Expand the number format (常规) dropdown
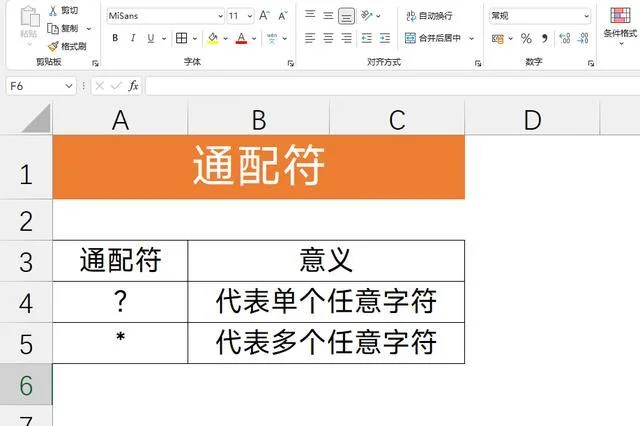This screenshot has width=640, height=426. pos(586,16)
